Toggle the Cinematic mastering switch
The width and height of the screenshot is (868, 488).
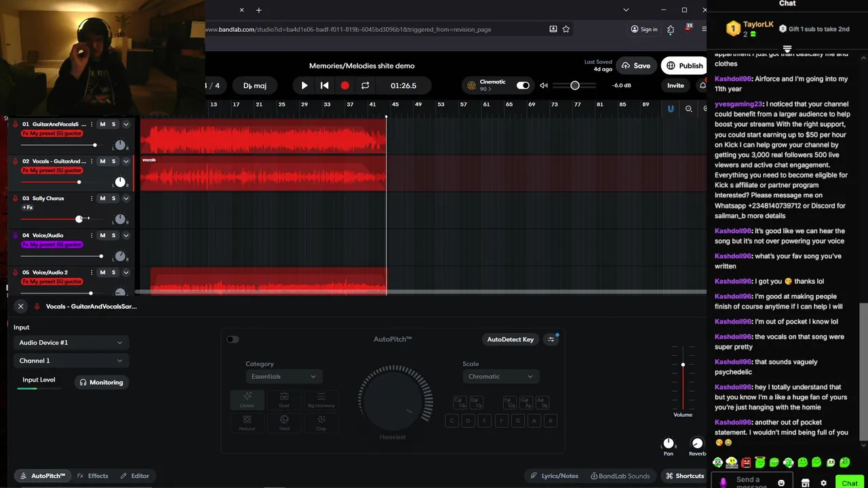pos(523,85)
